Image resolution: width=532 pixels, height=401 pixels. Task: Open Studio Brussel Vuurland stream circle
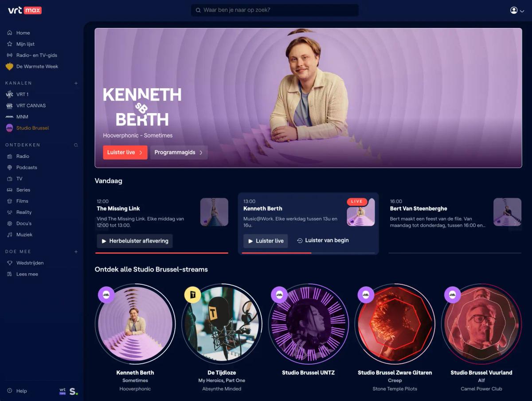coord(481,324)
